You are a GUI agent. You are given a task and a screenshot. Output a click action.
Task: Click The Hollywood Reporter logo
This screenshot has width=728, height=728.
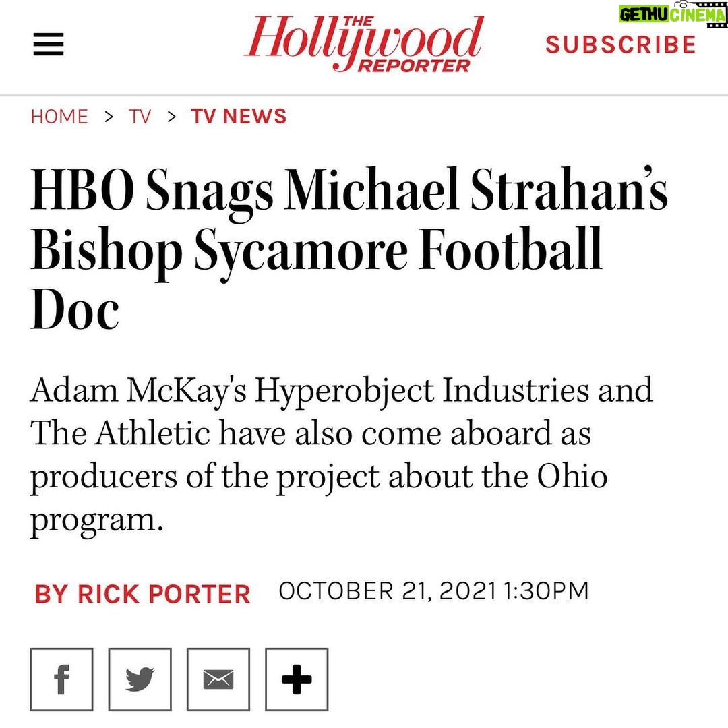[363, 44]
